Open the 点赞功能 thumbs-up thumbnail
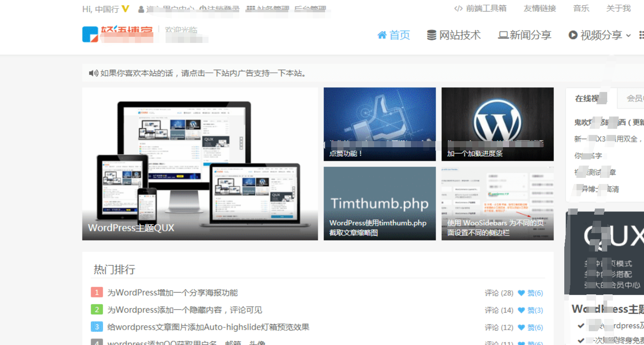The height and width of the screenshot is (345, 644). click(x=379, y=124)
